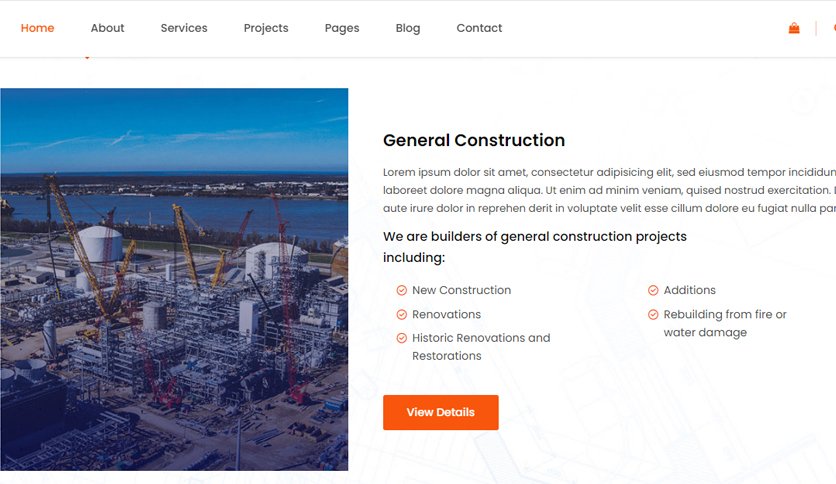Click the check icon beside New Construction
Viewport: 836px width, 484px height.
[x=401, y=290]
